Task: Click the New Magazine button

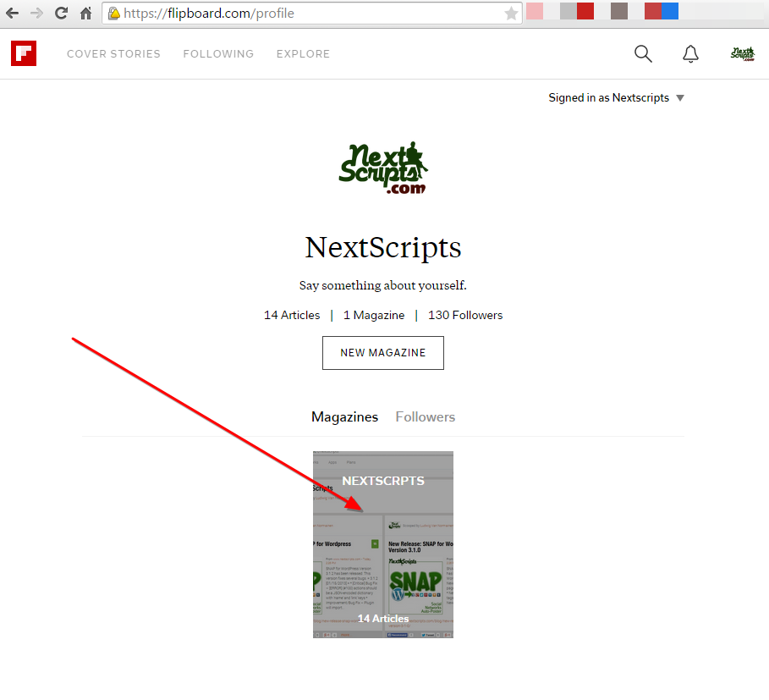Action: (x=383, y=353)
